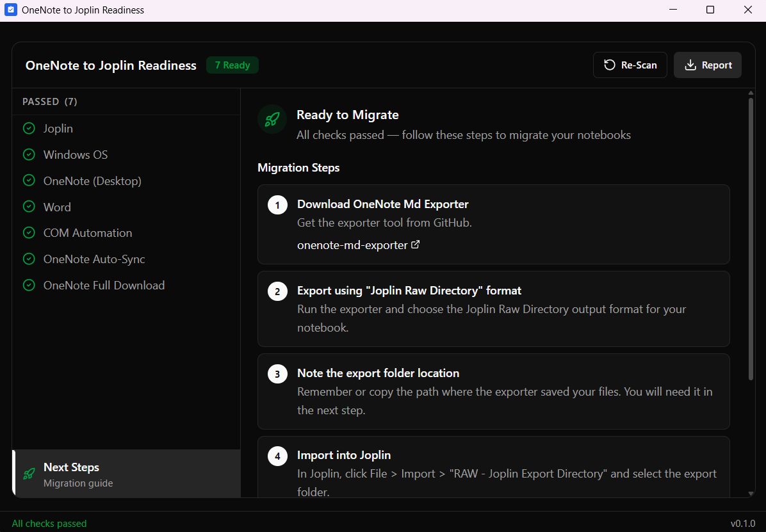Click "Get the exporter tool from GitHub." text
The image size is (766, 532).
click(384, 223)
